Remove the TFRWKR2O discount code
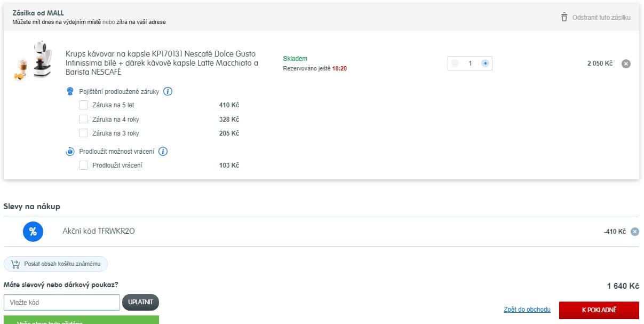The width and height of the screenshot is (644, 324). [x=634, y=232]
